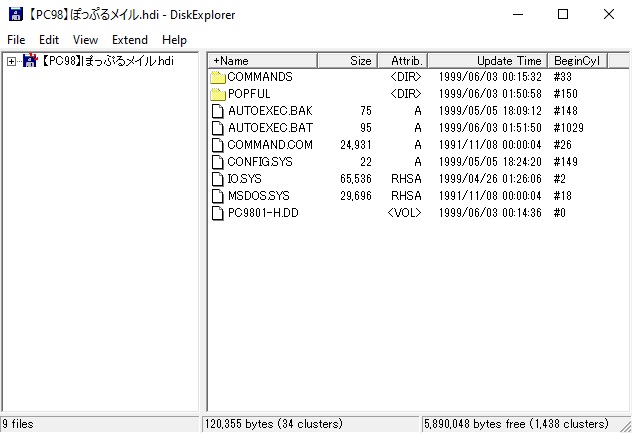Select the AUTOEXEC.BAK file icon

(219, 111)
